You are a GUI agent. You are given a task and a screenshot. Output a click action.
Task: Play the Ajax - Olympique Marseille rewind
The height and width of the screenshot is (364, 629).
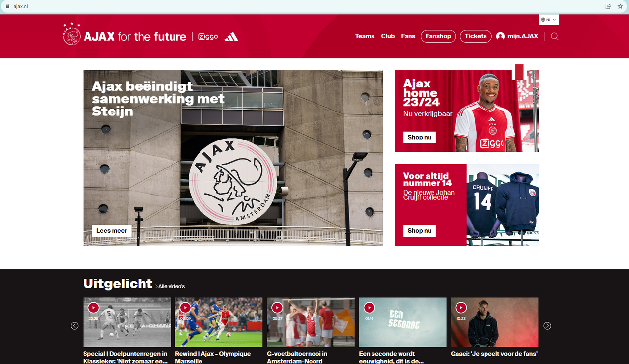(x=185, y=308)
